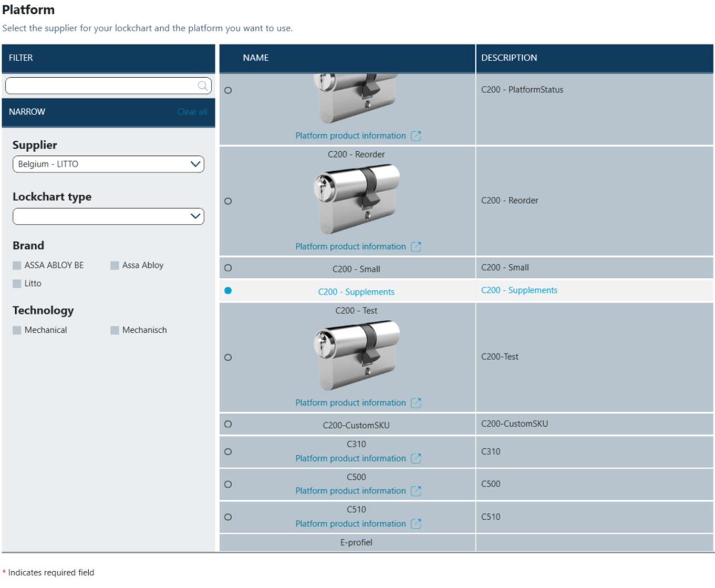This screenshot has height=588, width=715.
Task: Open external link icon in C310 row
Action: pos(416,458)
